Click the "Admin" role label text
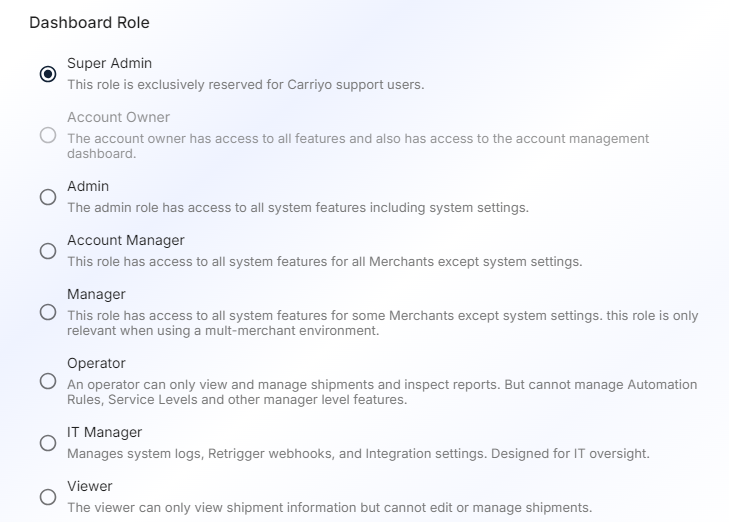The height and width of the screenshot is (522, 729). click(88, 187)
